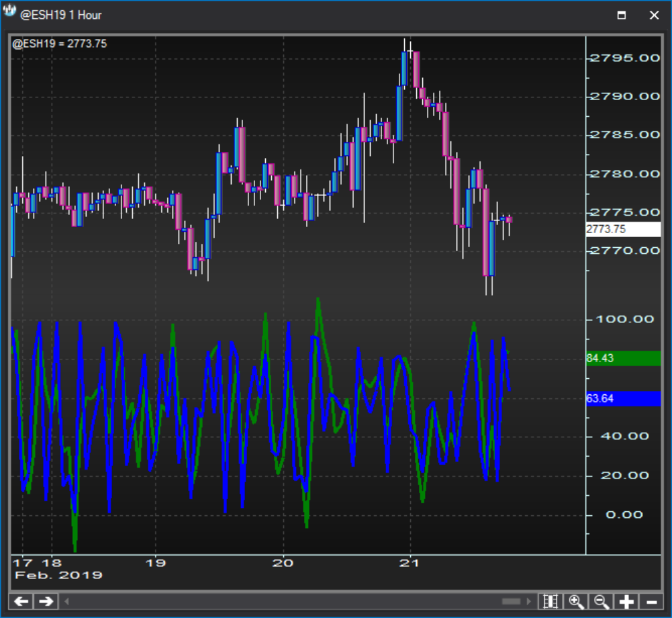Image resolution: width=672 pixels, height=618 pixels.
Task: Click the green 84.43 indicator value label
Action: point(623,358)
